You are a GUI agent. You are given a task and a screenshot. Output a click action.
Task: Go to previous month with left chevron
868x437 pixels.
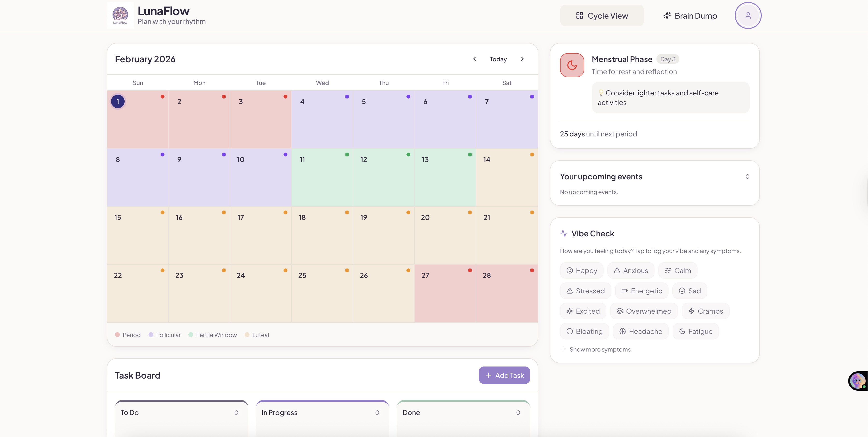(x=474, y=59)
